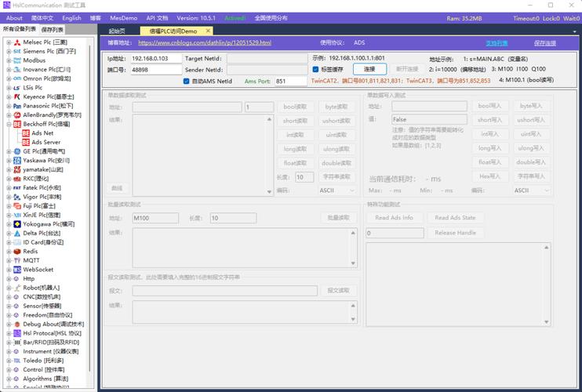The height and width of the screenshot is (392, 582).
Task: Click the RKC icon
Action: click(17, 179)
